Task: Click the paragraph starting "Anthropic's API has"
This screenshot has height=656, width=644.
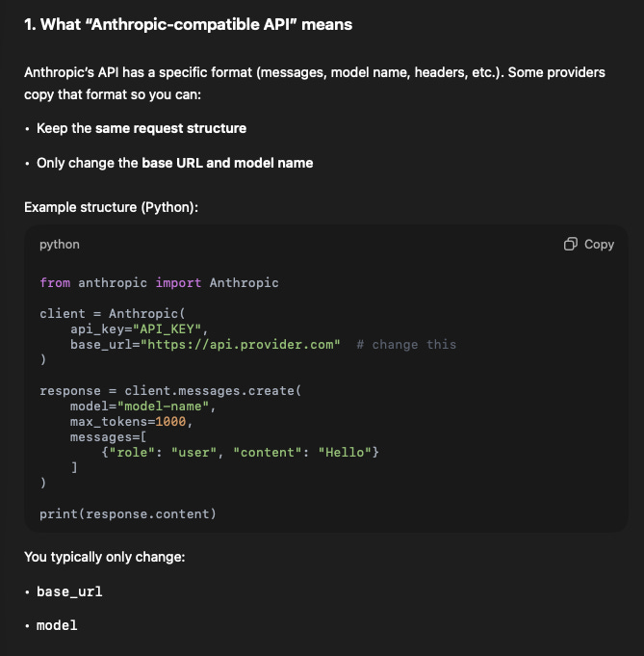Action: coord(315,83)
